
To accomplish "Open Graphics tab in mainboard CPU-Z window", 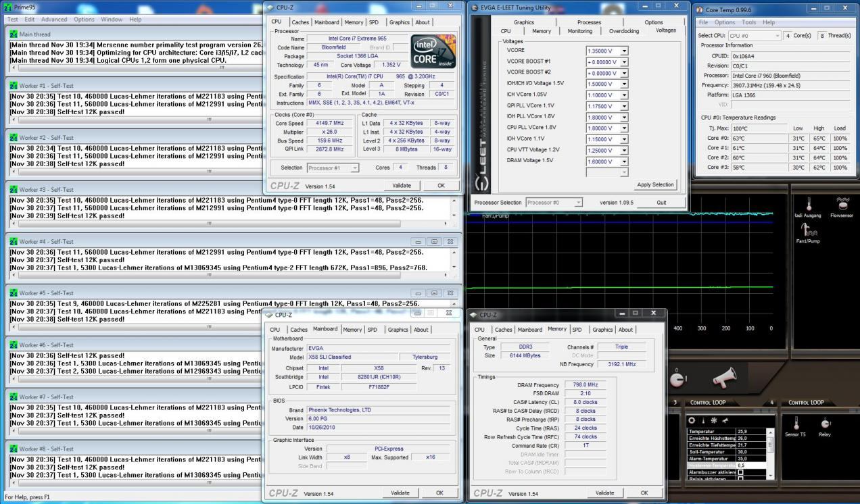I will coord(398,330).
